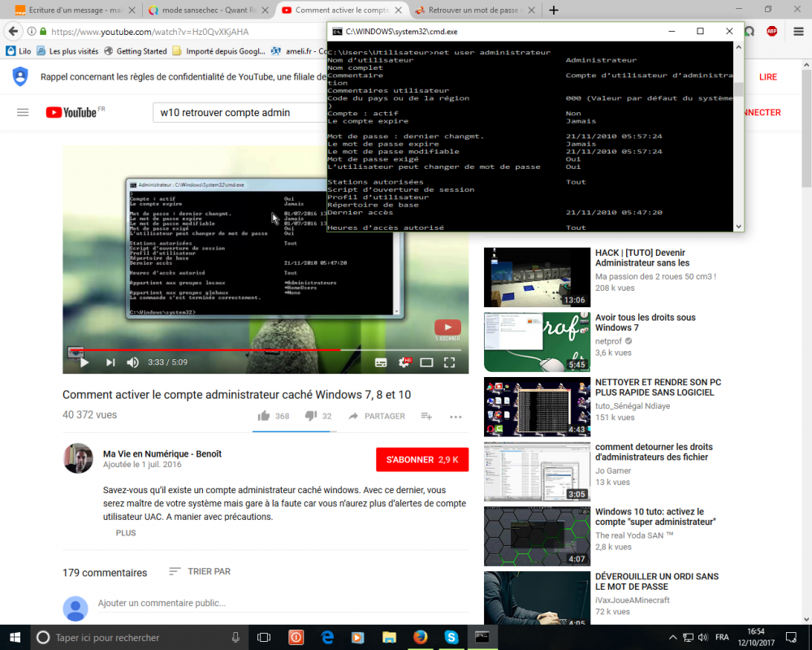Open Windows Start menu
Image resolution: width=812 pixels, height=650 pixels.
point(15,637)
